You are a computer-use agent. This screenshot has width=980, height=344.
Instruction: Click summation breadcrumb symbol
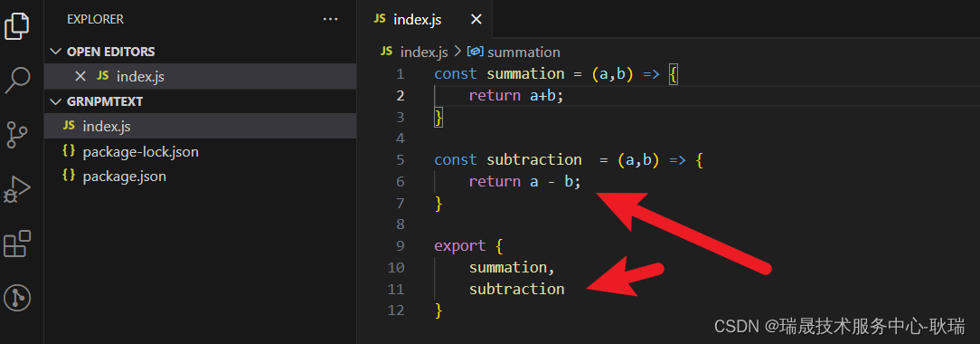click(x=523, y=52)
